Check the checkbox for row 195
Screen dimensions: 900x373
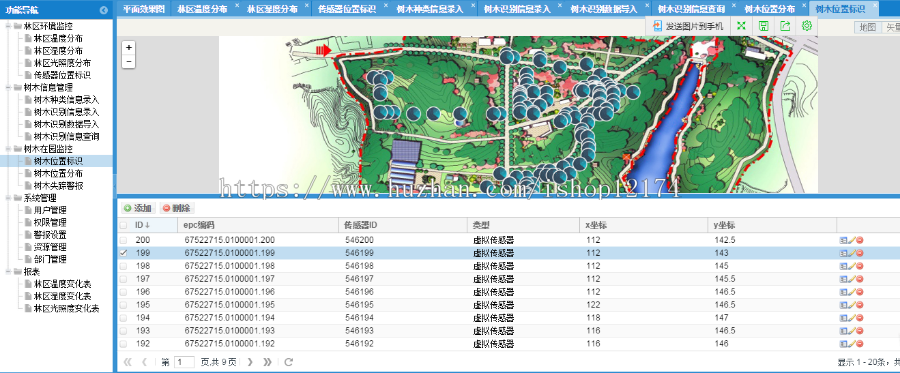click(123, 305)
